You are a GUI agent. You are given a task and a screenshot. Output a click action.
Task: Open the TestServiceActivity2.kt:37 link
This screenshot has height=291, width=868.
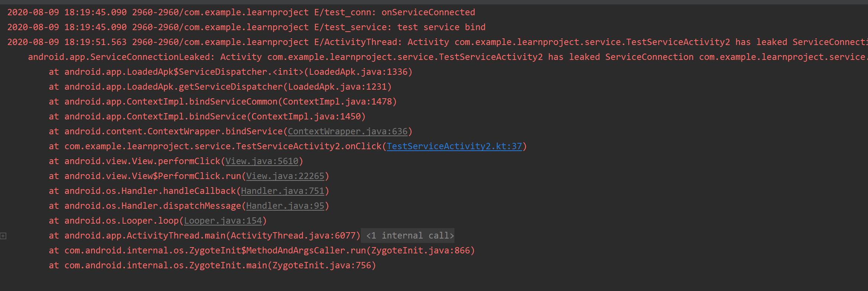coord(454,146)
